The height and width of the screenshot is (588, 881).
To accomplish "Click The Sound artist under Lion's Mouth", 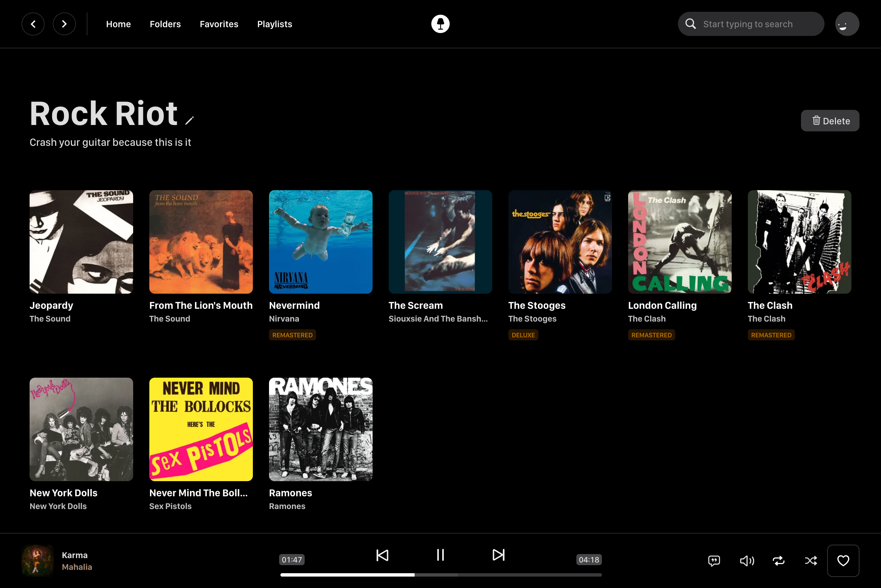I will [x=169, y=319].
